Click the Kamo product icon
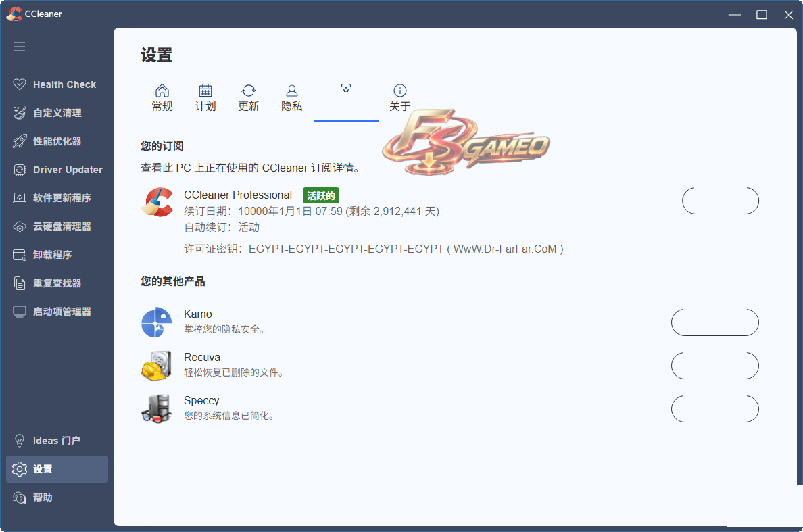 157,322
